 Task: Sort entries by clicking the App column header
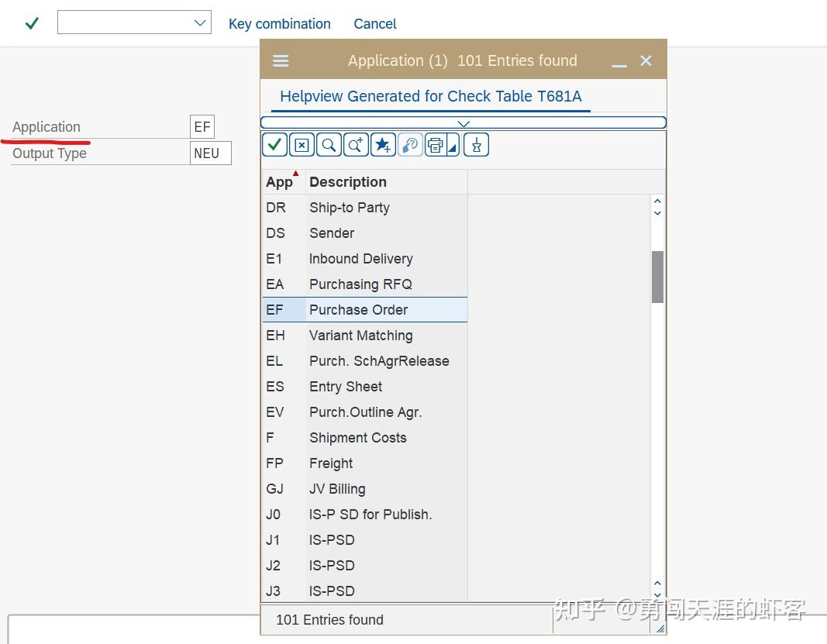[277, 181]
